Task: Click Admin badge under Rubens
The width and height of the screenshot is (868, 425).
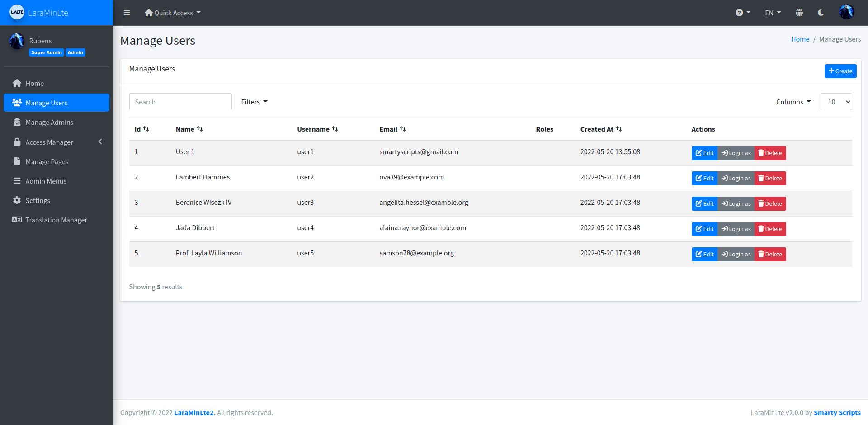Action: pos(75,52)
